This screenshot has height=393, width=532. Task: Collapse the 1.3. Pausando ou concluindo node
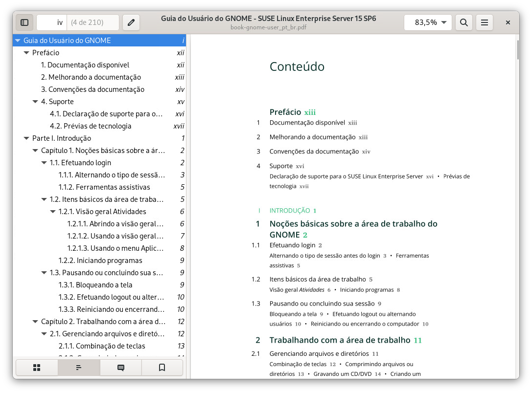click(44, 273)
